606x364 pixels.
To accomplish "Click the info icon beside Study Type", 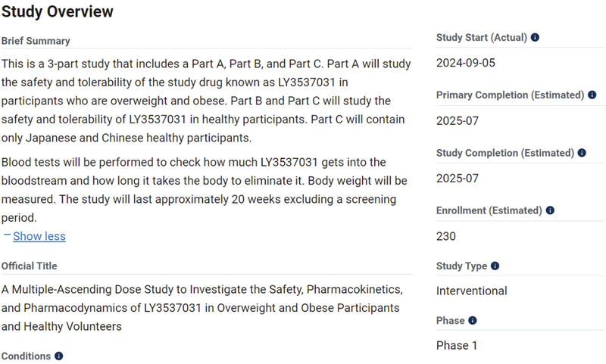I will [495, 266].
